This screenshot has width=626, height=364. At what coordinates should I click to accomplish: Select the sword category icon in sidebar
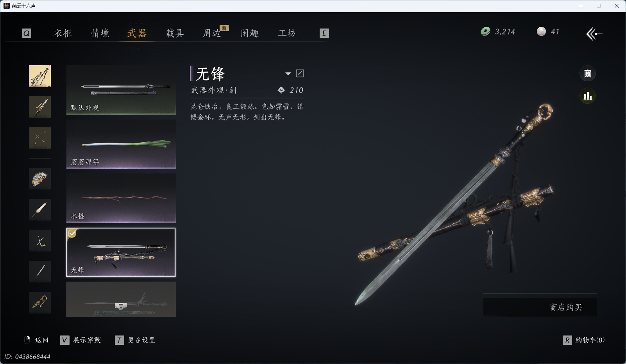pyautogui.click(x=40, y=76)
